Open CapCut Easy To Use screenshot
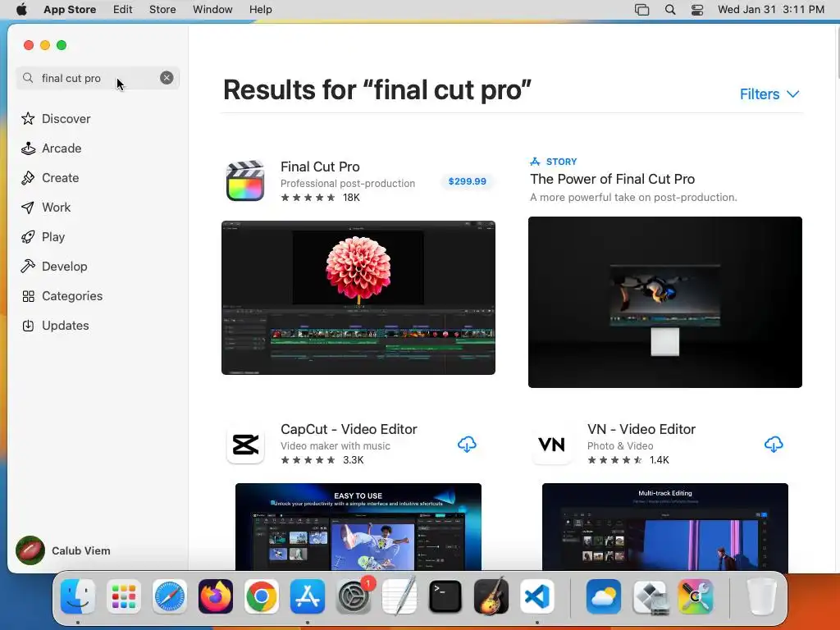The height and width of the screenshot is (630, 840). [x=358, y=527]
